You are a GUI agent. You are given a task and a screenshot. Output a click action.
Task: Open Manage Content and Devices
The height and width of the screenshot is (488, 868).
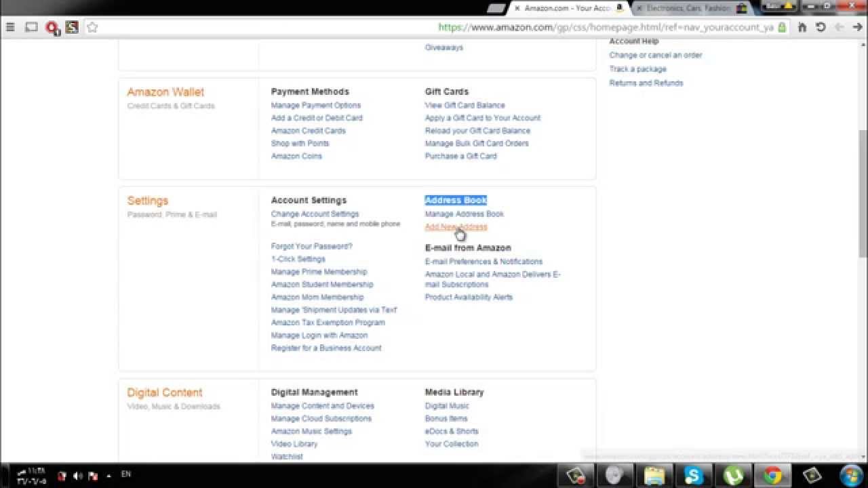323,406
